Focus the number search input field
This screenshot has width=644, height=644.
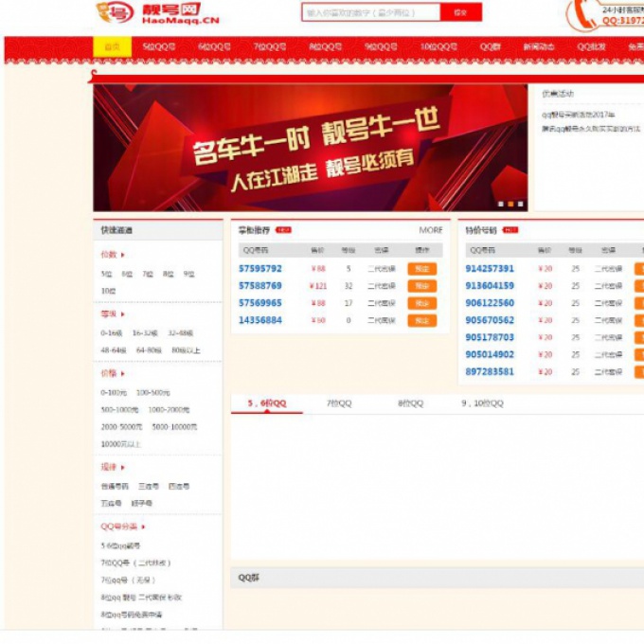[371, 12]
